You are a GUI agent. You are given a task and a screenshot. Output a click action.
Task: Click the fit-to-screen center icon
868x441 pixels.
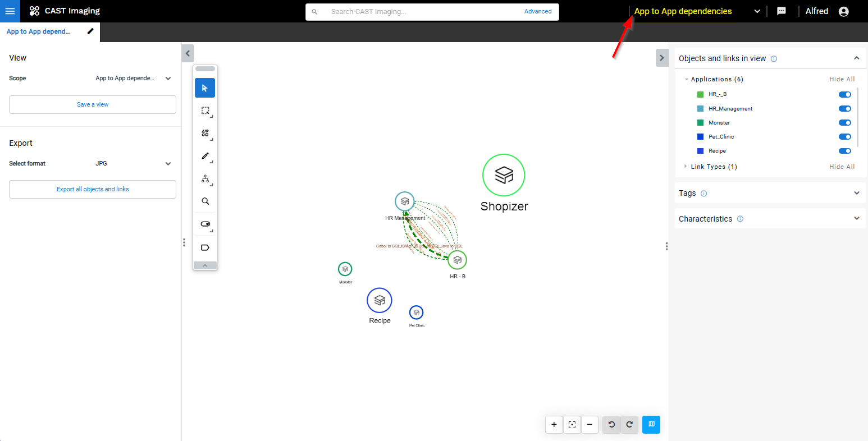coord(572,425)
